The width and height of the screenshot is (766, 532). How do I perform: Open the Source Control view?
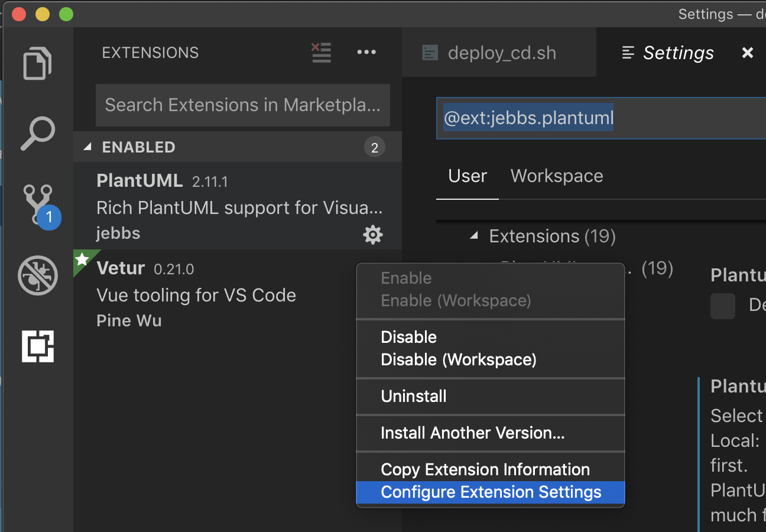click(38, 204)
